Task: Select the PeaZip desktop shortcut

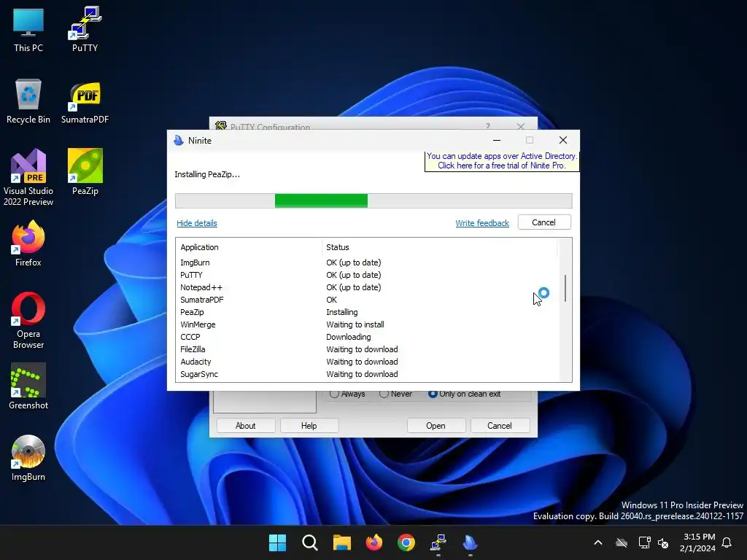Action: coord(85,172)
